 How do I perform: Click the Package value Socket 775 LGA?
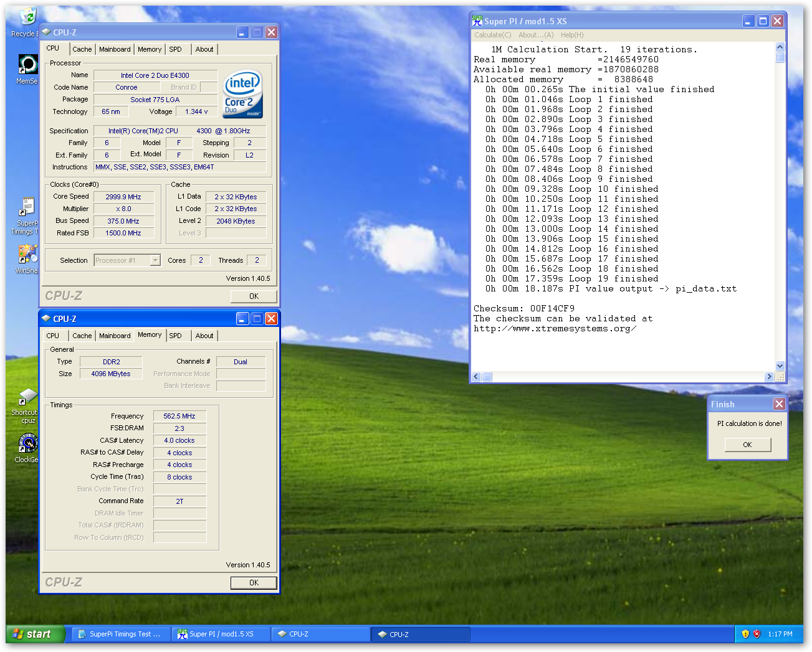pos(155,100)
